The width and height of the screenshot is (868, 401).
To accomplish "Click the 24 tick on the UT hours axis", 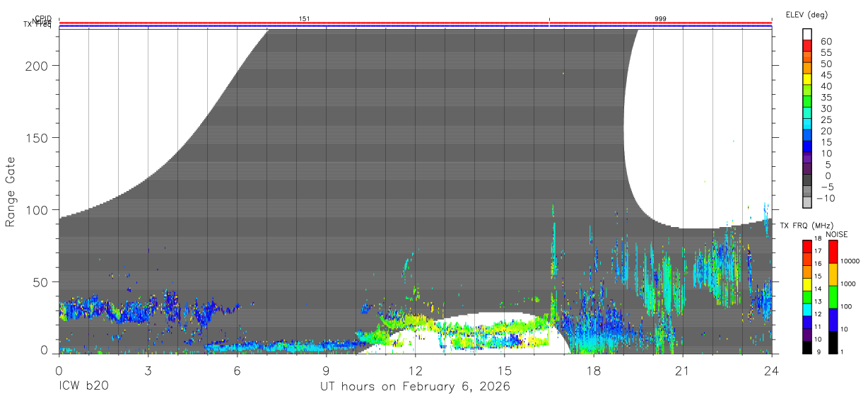I will [x=771, y=371].
